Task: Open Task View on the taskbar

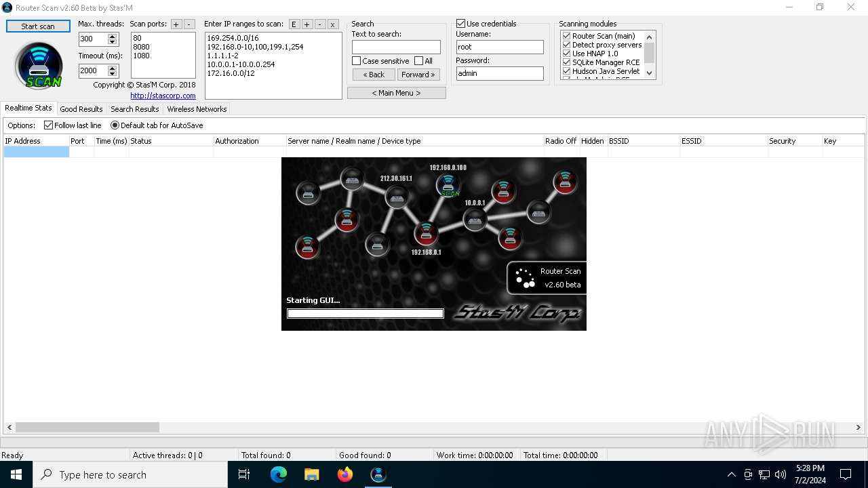Action: (244, 474)
